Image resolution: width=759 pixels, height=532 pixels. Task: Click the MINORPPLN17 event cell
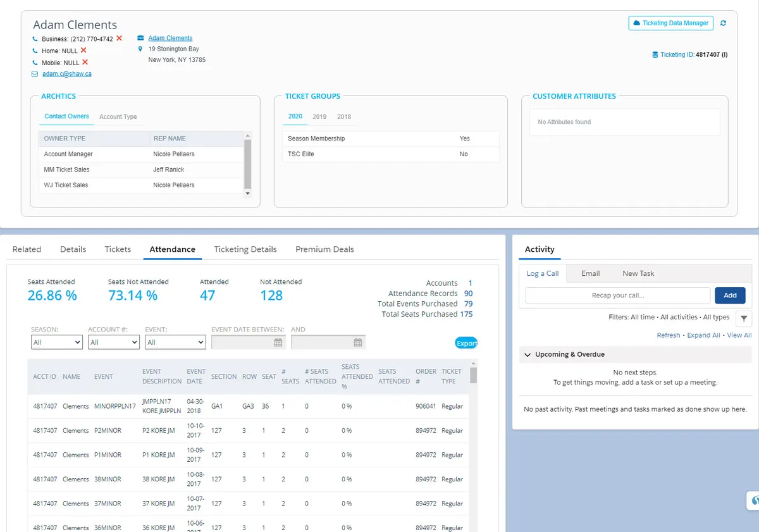pyautogui.click(x=115, y=406)
